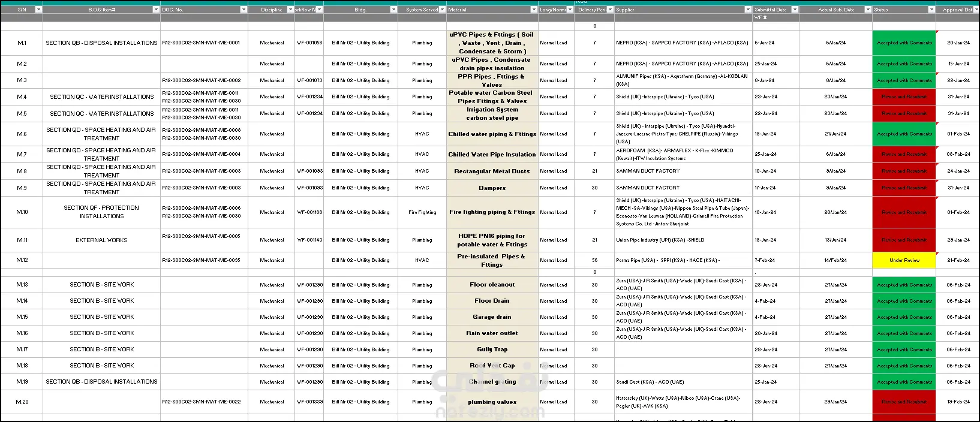Select supplier cell 'Union Pipe Industry (UPI) (KSA) -SHIELD'

[683, 240]
